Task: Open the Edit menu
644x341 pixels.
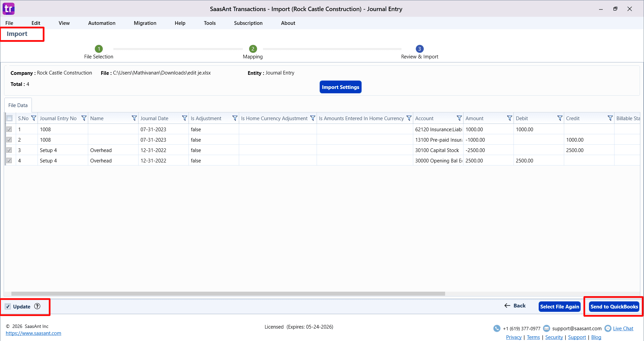Action: coord(36,23)
